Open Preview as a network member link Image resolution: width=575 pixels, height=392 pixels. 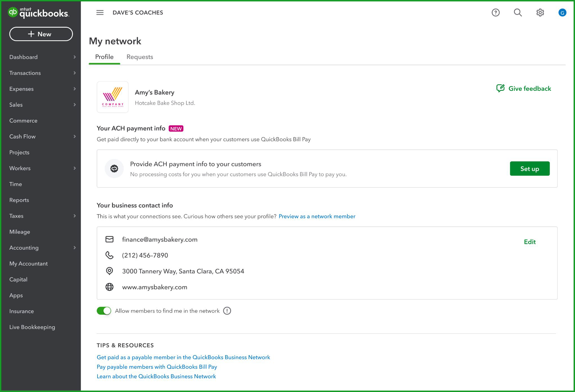click(317, 216)
